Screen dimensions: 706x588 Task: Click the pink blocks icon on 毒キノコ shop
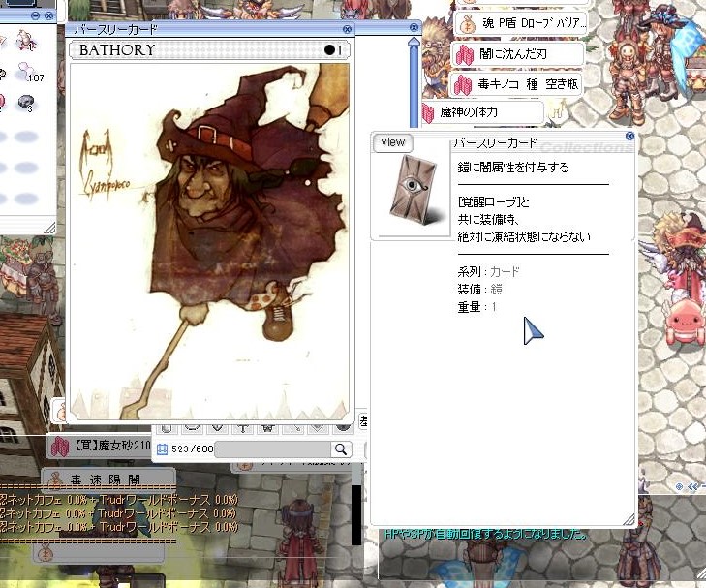(x=463, y=84)
